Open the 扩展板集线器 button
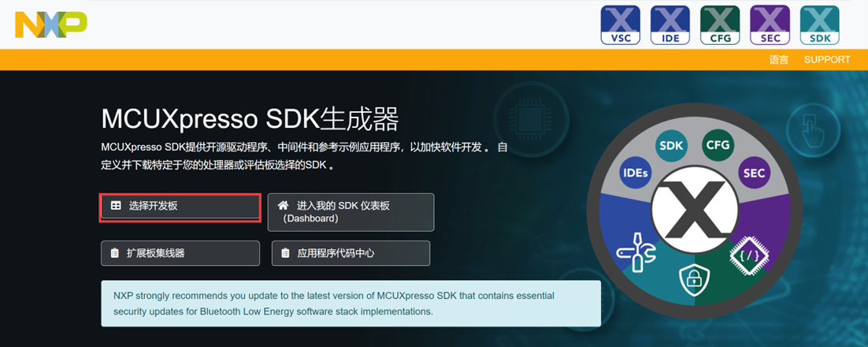 (180, 253)
